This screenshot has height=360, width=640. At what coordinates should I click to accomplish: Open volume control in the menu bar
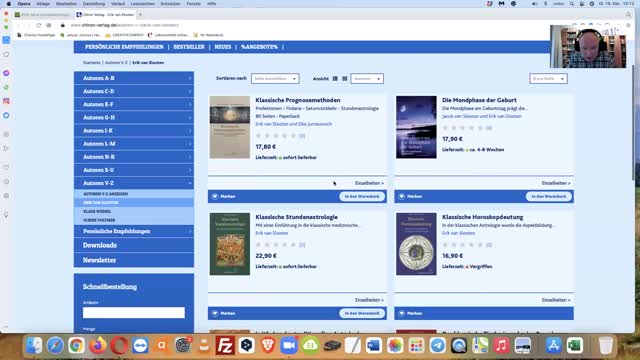tap(535, 4)
